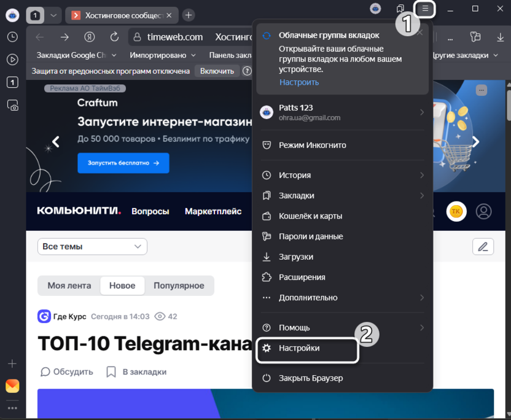This screenshot has height=420, width=511.
Task: Open ad options three-dots on banner
Action: click(482, 90)
